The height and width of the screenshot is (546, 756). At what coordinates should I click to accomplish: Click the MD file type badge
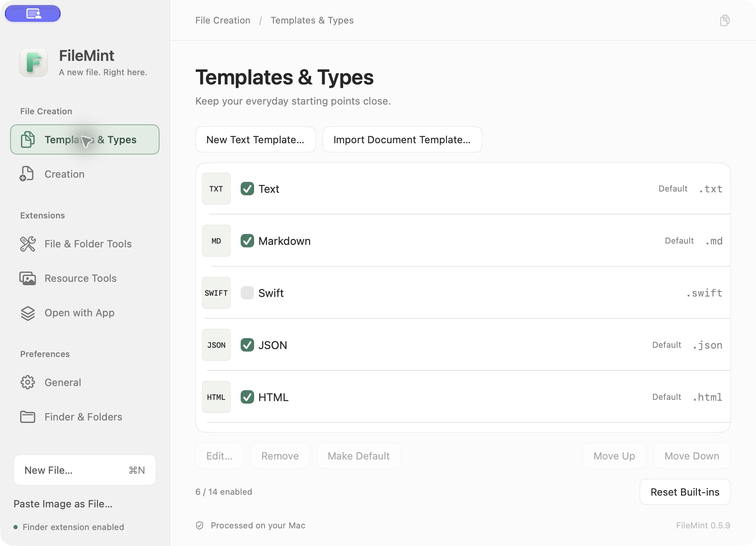pyautogui.click(x=216, y=241)
